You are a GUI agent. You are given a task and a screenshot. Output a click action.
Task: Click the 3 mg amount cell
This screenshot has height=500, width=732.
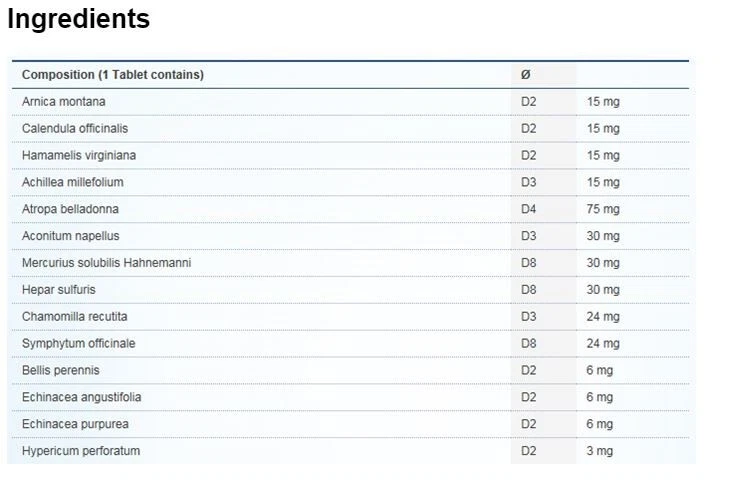[x=599, y=451]
